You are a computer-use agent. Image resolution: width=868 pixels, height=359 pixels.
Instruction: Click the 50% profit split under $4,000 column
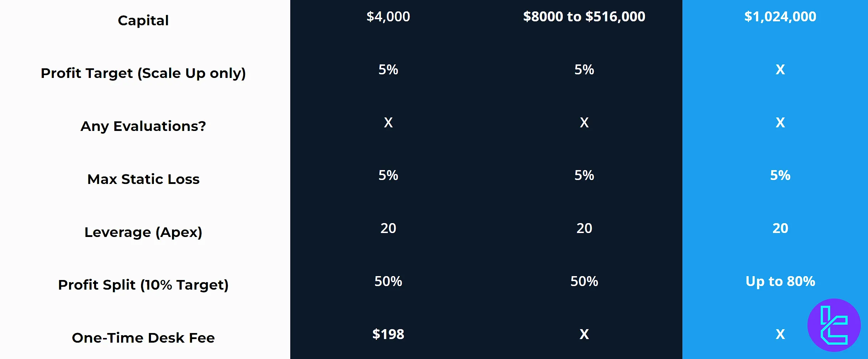(388, 281)
